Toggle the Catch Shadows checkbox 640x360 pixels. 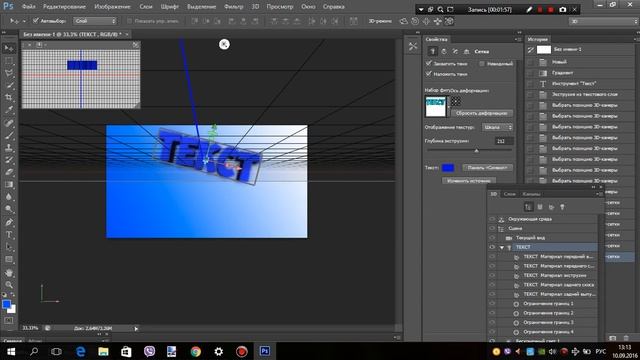429,63
